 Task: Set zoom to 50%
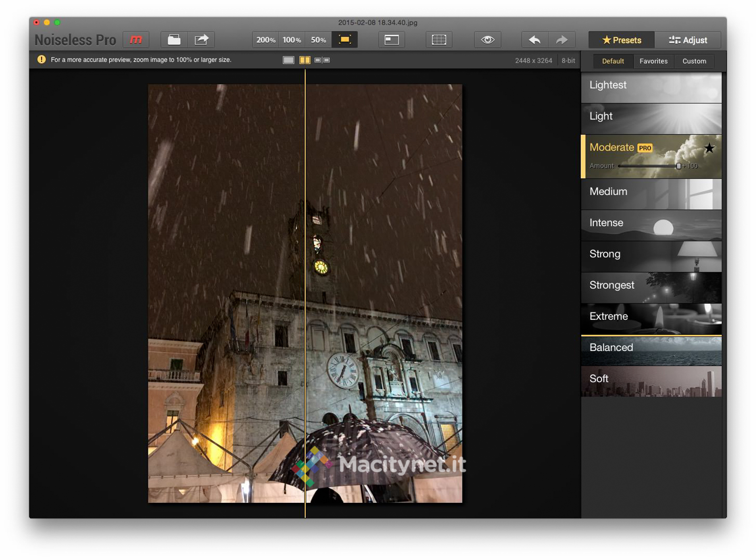click(x=318, y=40)
